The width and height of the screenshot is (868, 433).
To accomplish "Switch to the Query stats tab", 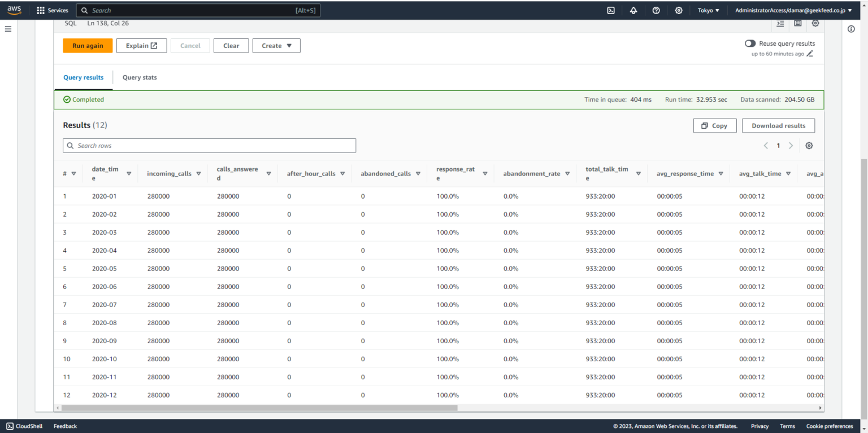I will 140,77.
